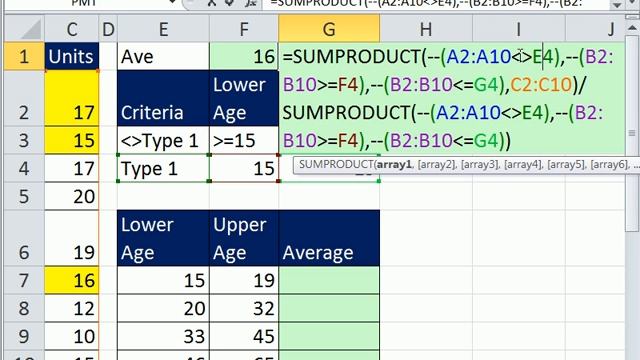Select column D header
Screen dimensions: 640x360
(x=108, y=29)
